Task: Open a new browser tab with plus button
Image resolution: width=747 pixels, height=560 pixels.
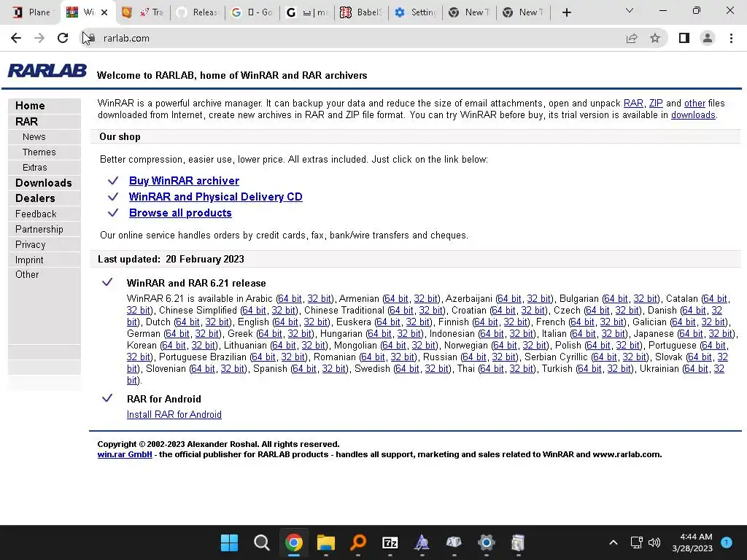Action: tap(566, 12)
